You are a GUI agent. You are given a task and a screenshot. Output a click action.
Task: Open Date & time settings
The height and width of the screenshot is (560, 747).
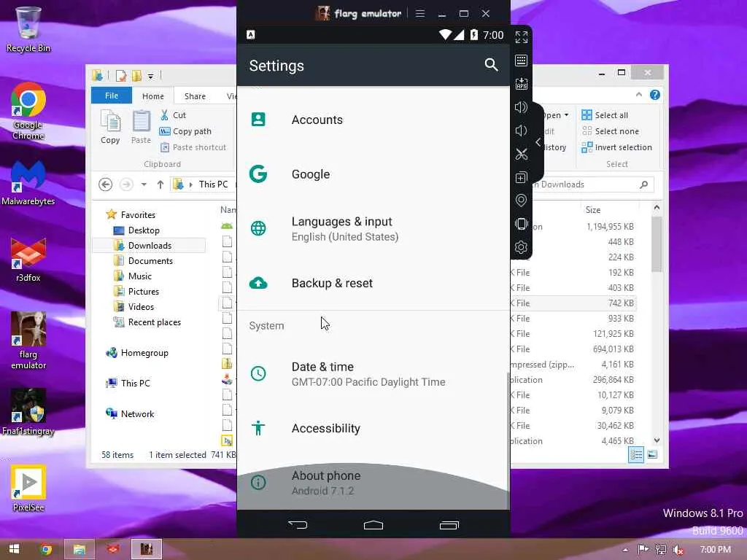pos(373,374)
